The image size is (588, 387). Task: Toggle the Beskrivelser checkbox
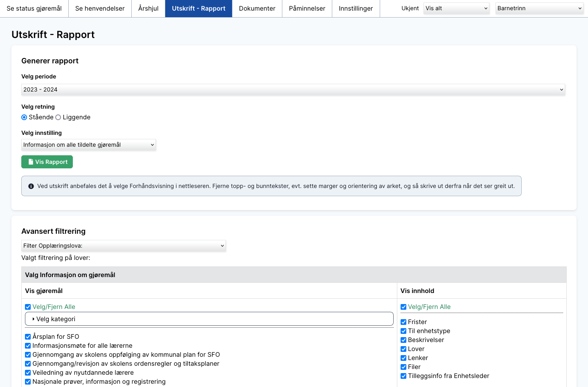click(403, 340)
